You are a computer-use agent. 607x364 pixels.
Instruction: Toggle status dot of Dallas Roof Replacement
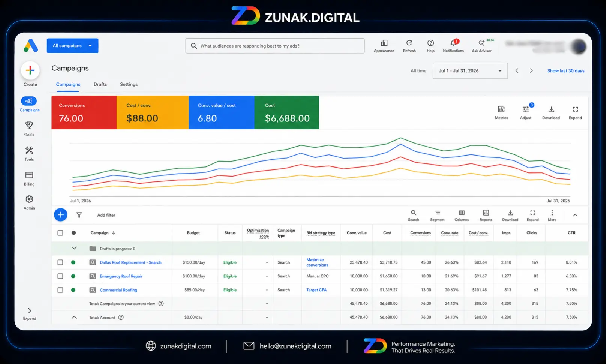(x=73, y=262)
